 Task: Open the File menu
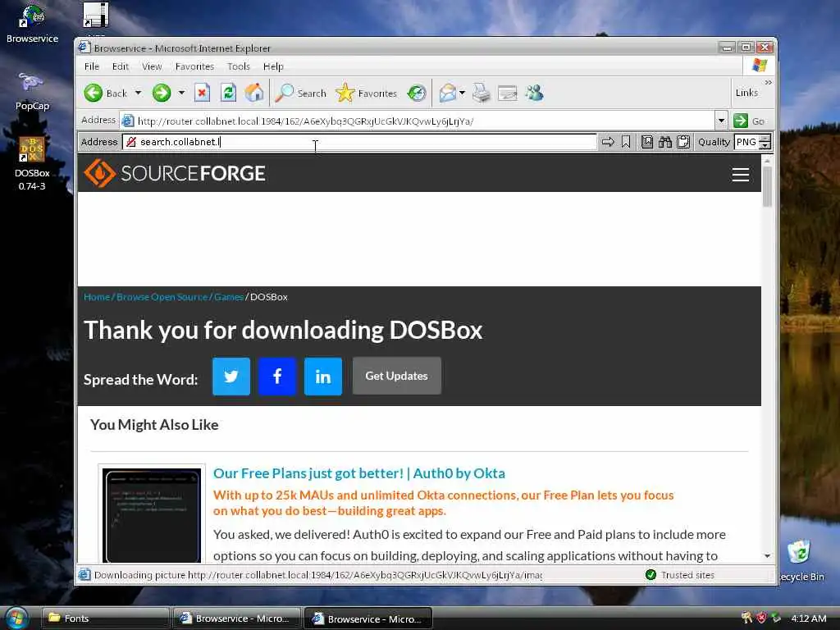tap(92, 66)
